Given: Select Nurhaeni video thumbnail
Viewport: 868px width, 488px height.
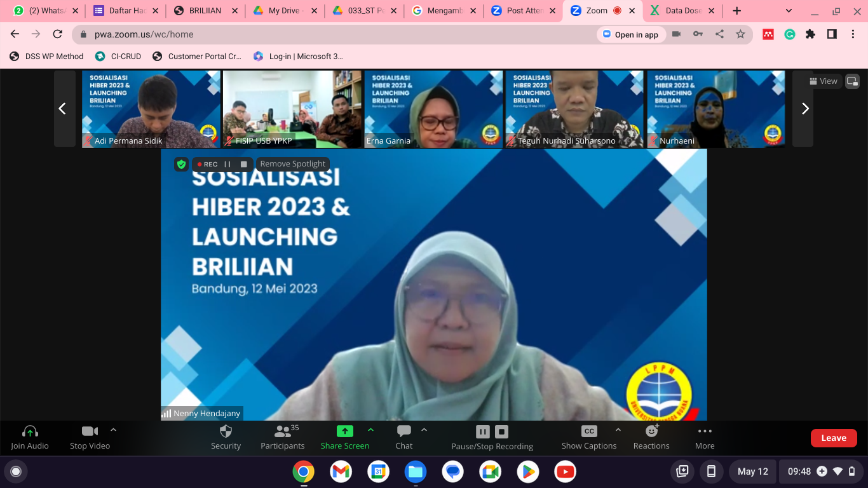Looking at the screenshot, I should (715, 109).
